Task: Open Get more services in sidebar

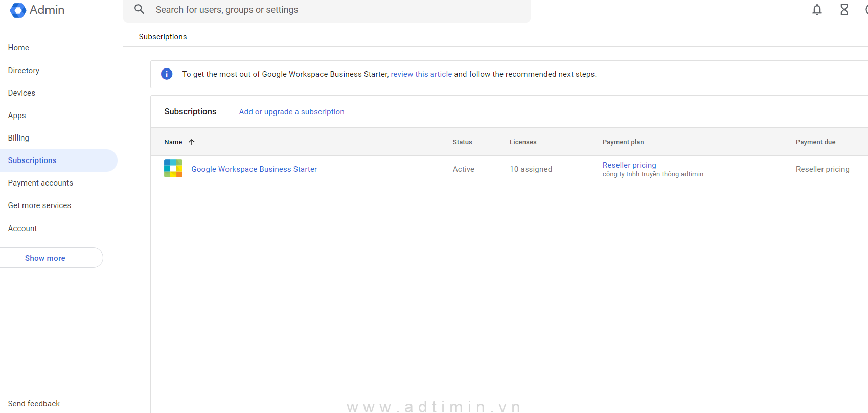Action: (39, 205)
